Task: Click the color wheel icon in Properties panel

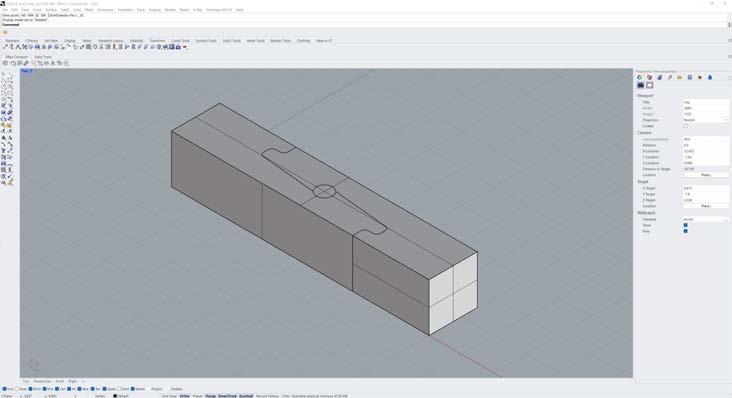Action: pos(640,77)
